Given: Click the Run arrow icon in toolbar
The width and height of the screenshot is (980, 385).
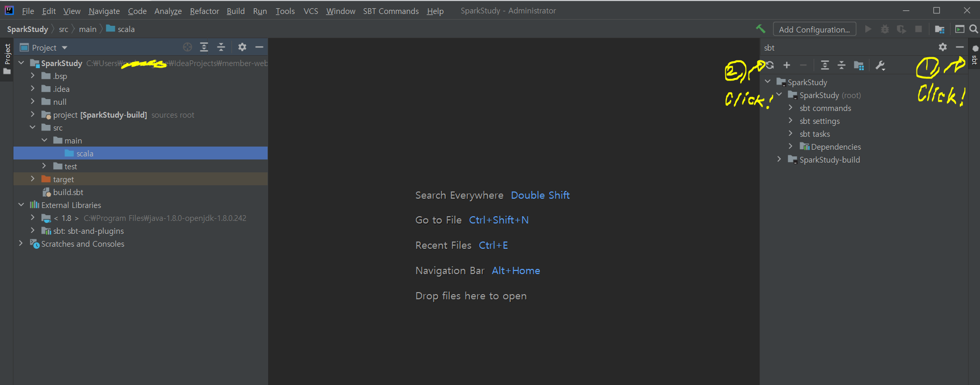Looking at the screenshot, I should [868, 29].
